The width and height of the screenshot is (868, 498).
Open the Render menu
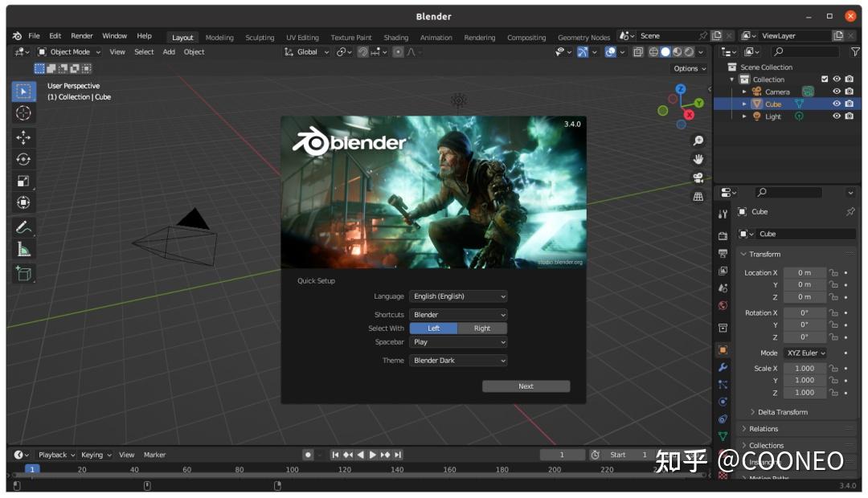(x=82, y=36)
